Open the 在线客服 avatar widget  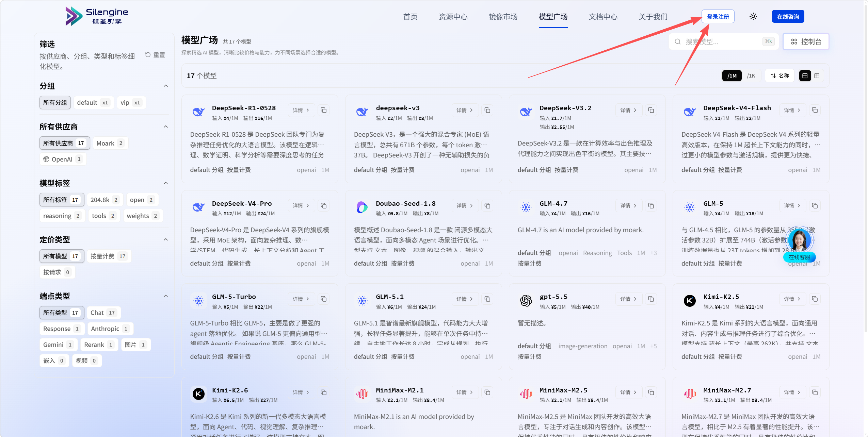coord(800,245)
